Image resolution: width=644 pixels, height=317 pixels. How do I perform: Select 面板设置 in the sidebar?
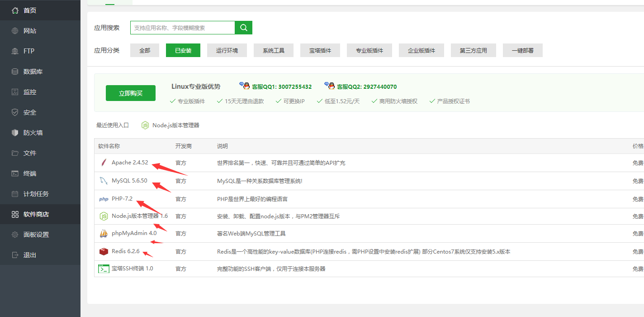tap(36, 235)
